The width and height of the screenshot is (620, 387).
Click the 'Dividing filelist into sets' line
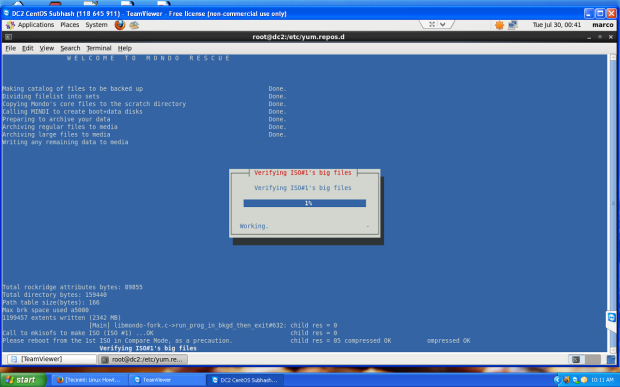click(51, 96)
